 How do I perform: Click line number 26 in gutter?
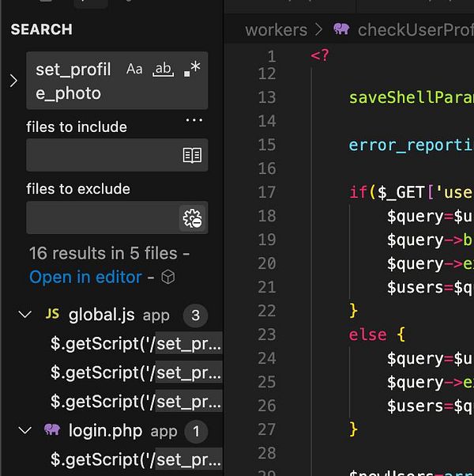tap(267, 406)
